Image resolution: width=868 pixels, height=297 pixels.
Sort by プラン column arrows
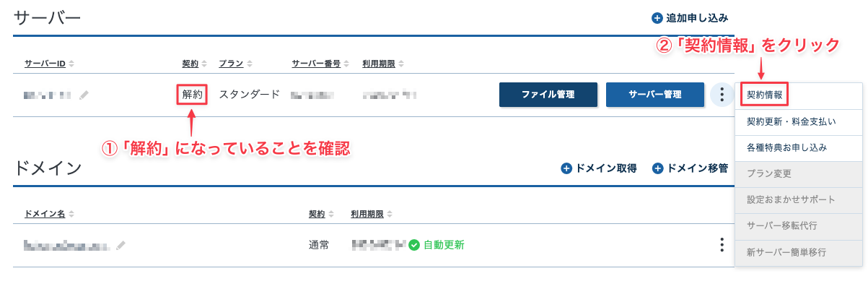tap(249, 64)
